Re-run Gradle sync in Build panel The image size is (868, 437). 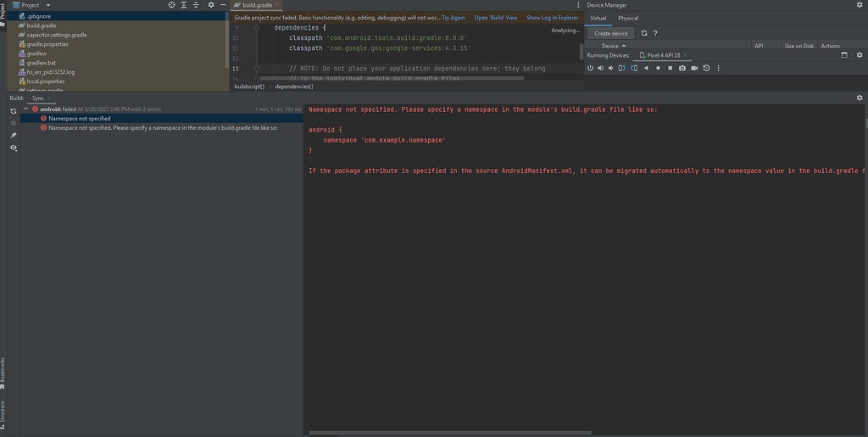point(14,111)
